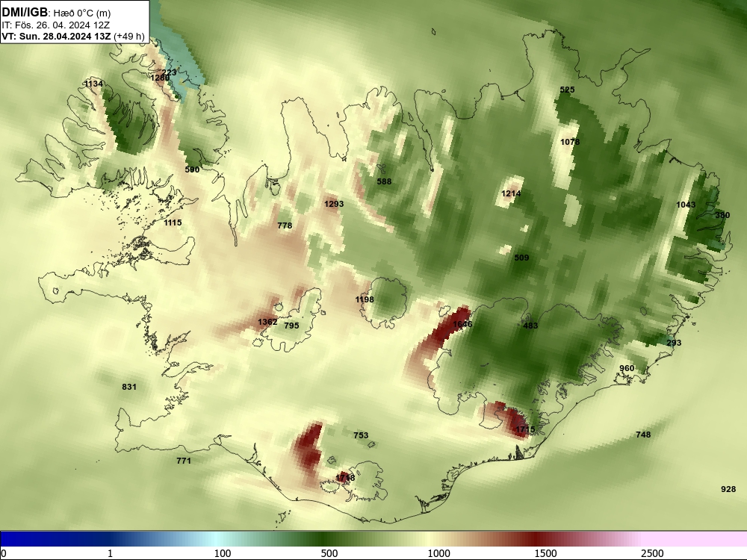Viewport: 747px width, 560px height.
Task: Select the 588 value label
Action: (x=384, y=181)
